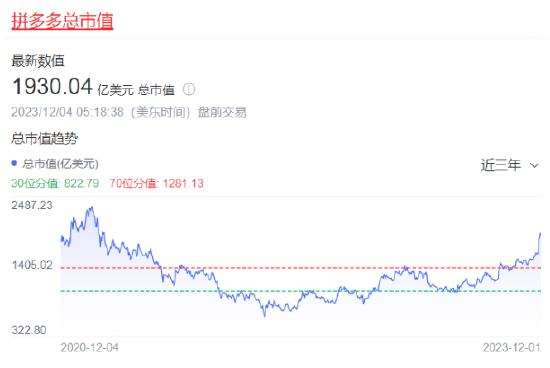Image resolution: width=550 pixels, height=368 pixels.
Task: Select the 30位分值: 822.79 label
Action: coord(55,183)
